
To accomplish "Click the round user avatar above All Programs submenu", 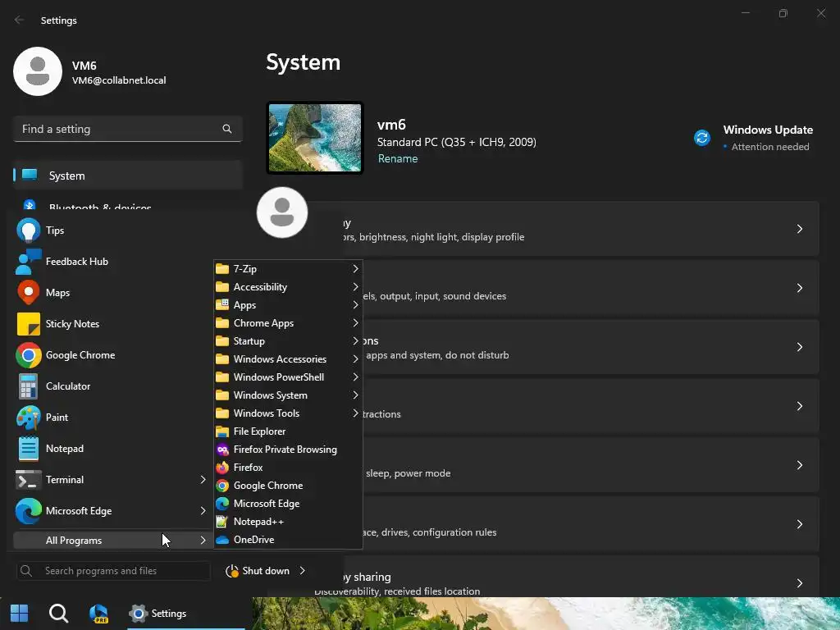I will click(282, 212).
